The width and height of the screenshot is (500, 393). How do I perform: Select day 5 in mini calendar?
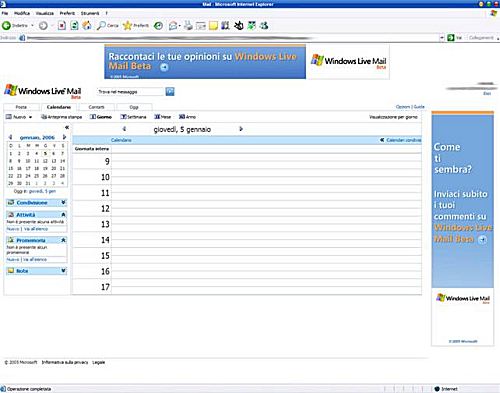[x=45, y=154]
